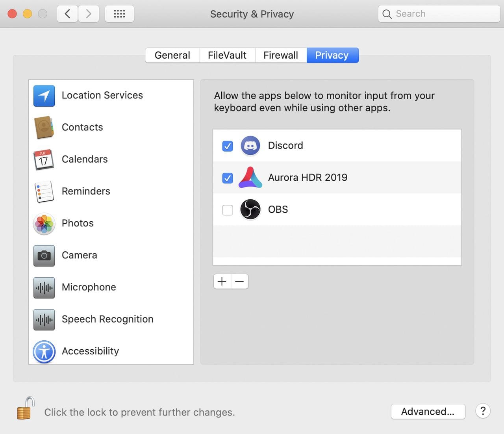This screenshot has height=434, width=504.
Task: Click the Calendars icon in sidebar
Action: click(44, 160)
